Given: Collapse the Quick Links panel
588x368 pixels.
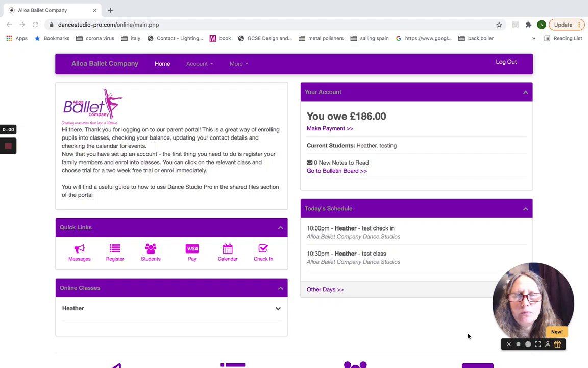Looking at the screenshot, I should pyautogui.click(x=281, y=228).
